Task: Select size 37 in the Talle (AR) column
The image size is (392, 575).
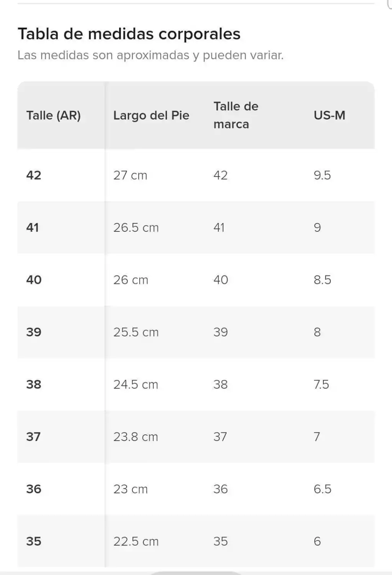Action: click(x=33, y=437)
